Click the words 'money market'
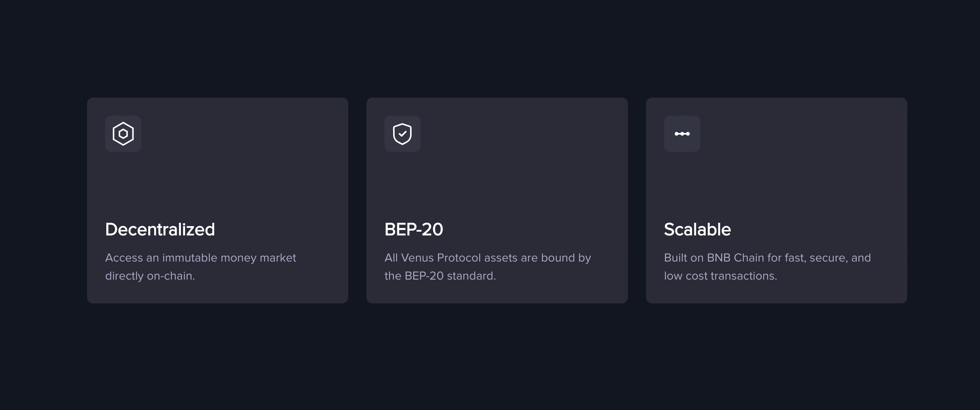This screenshot has height=410, width=980. tap(258, 258)
